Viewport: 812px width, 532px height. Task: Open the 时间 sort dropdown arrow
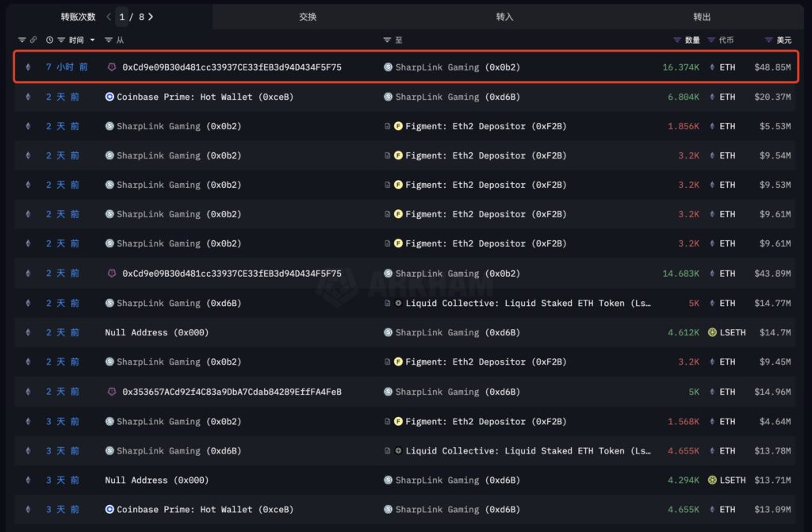(93, 40)
